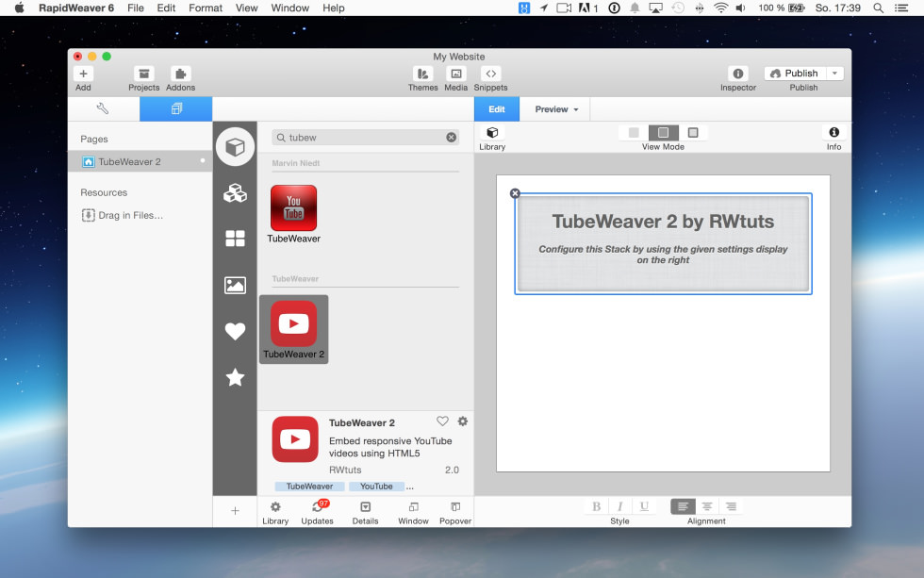Expand the Publish dropdown arrow
This screenshot has width=924, height=578.
(x=835, y=73)
